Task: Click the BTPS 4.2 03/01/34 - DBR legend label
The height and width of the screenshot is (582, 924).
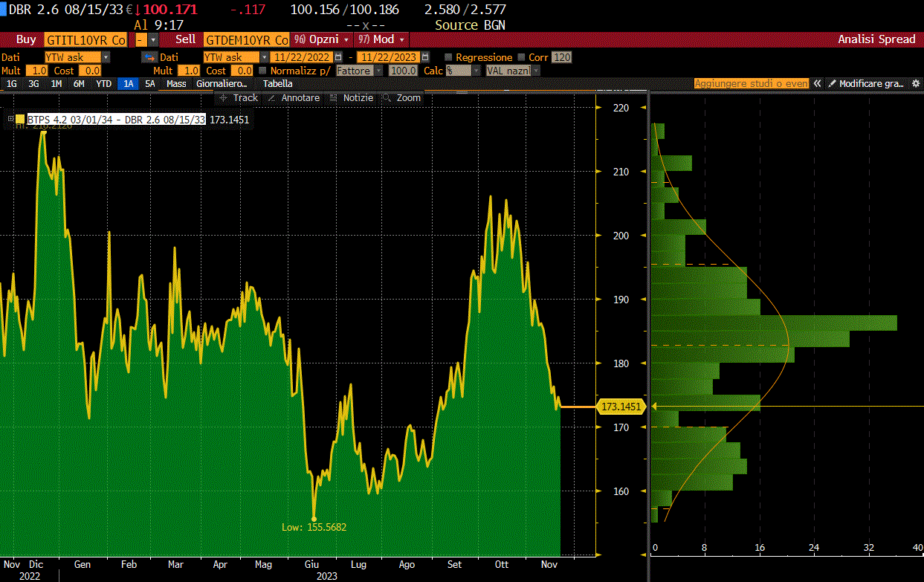Action: pyautogui.click(x=116, y=119)
